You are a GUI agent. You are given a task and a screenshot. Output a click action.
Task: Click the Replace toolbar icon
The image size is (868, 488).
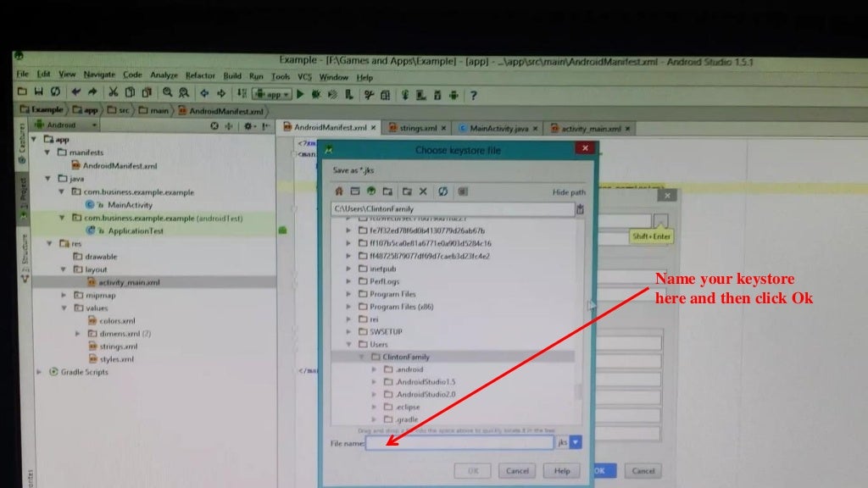[x=184, y=93]
